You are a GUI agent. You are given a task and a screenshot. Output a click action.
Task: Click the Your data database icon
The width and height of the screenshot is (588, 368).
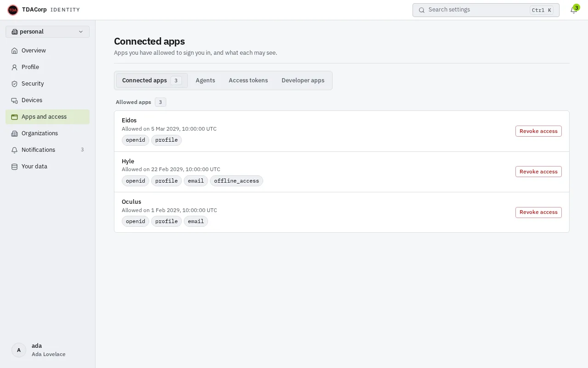click(14, 167)
